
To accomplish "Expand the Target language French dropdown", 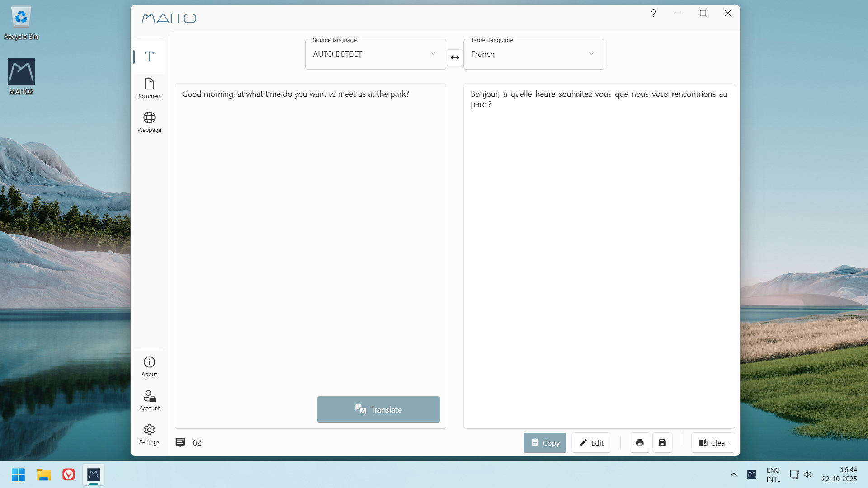I will [533, 54].
